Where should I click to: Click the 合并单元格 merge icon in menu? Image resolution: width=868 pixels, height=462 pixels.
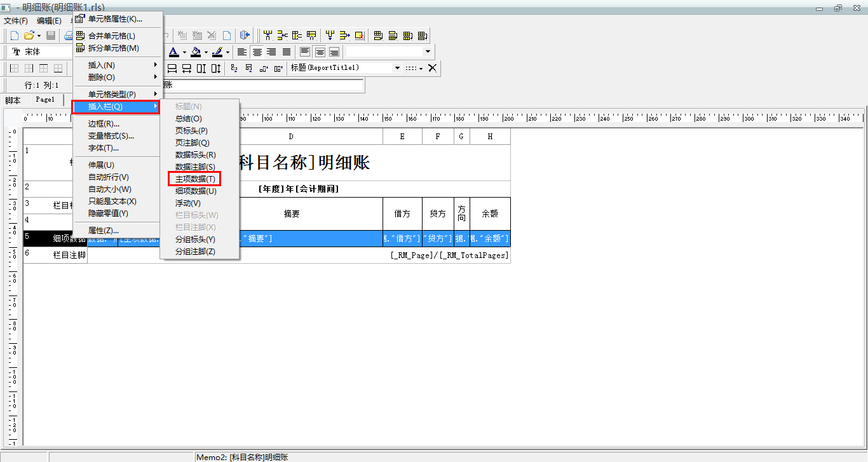[80, 36]
